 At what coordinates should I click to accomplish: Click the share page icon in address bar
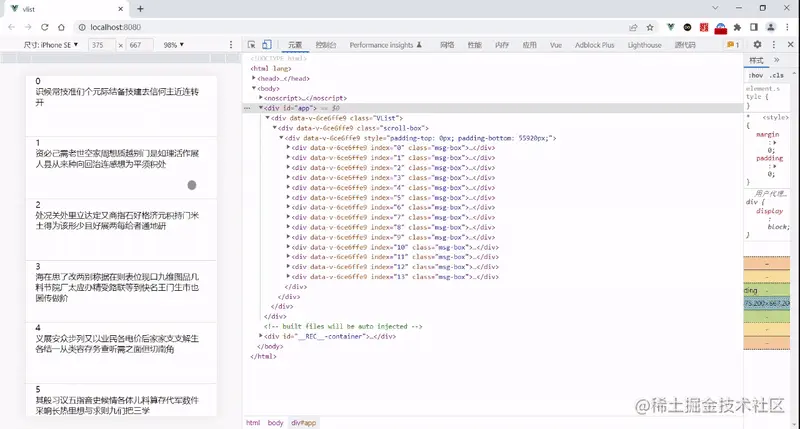pyautogui.click(x=633, y=28)
